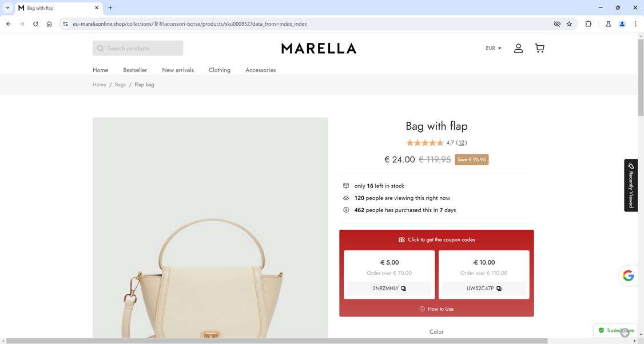This screenshot has width=644, height=344.
Task: Go to New arrivals menu
Action: coord(178,70)
